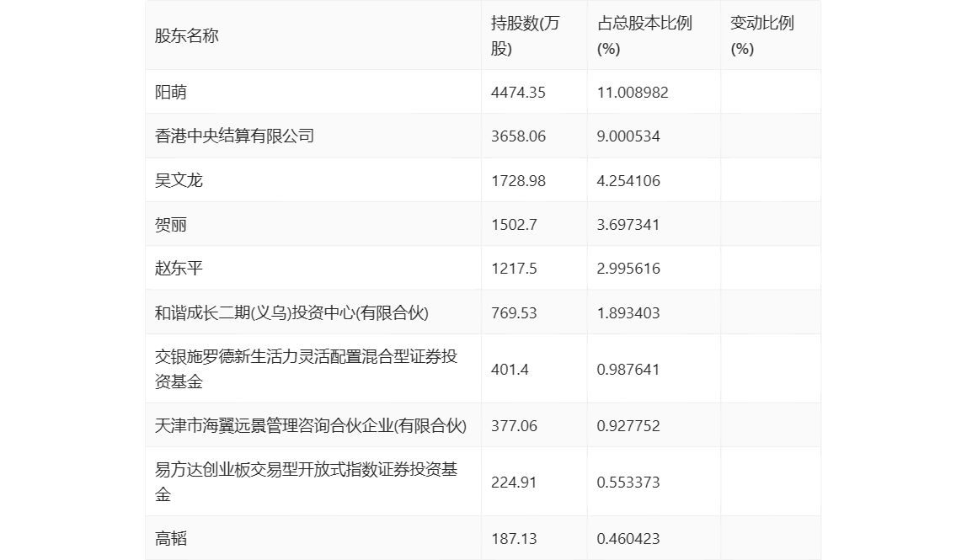Image resolution: width=967 pixels, height=560 pixels.
Task: Click the percentage 2.995616
Action: coord(628,269)
